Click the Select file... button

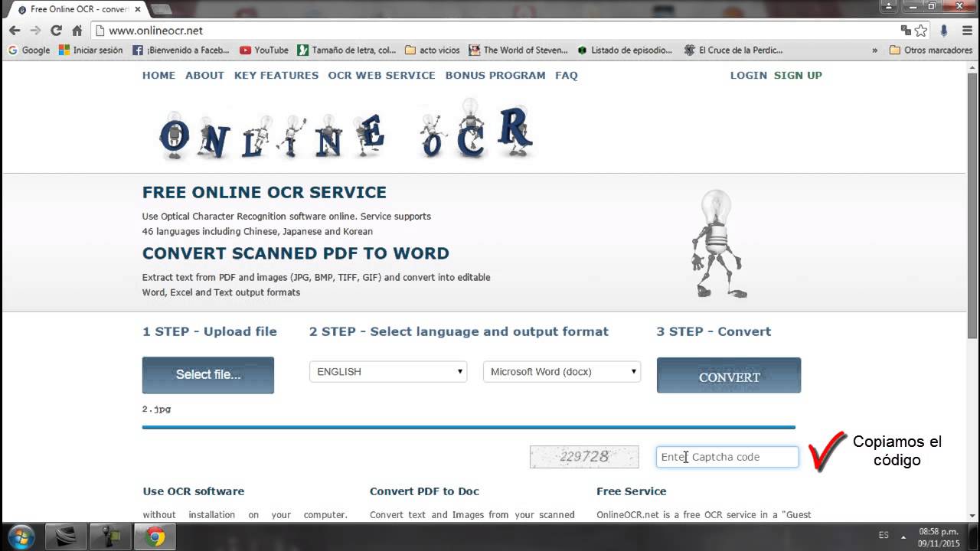pos(208,375)
